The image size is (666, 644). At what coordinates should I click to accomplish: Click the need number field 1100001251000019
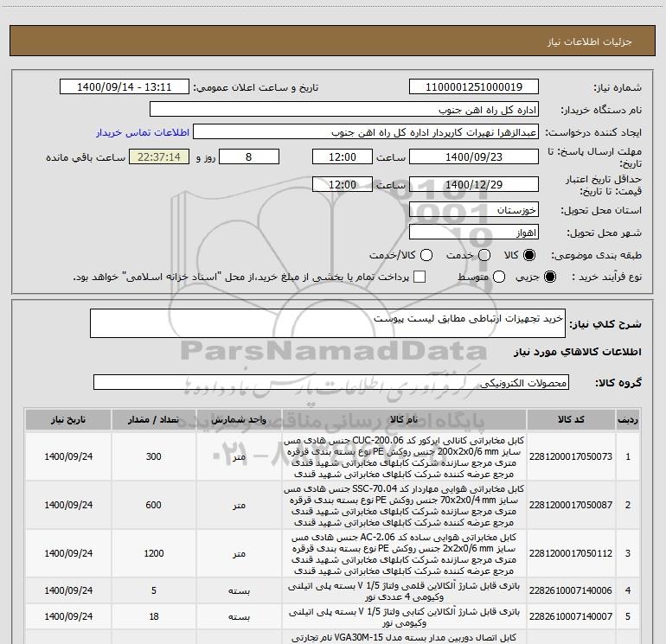pos(474,86)
